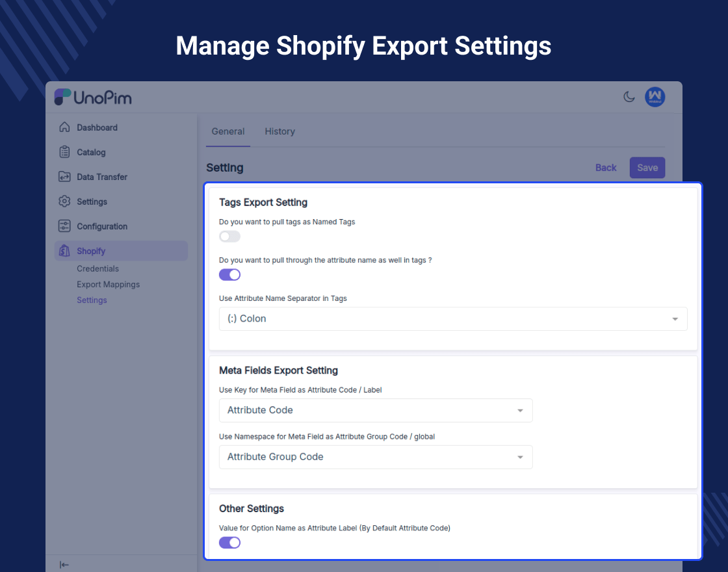728x572 pixels.
Task: Disable attribute name in tags toggle
Action: click(230, 274)
